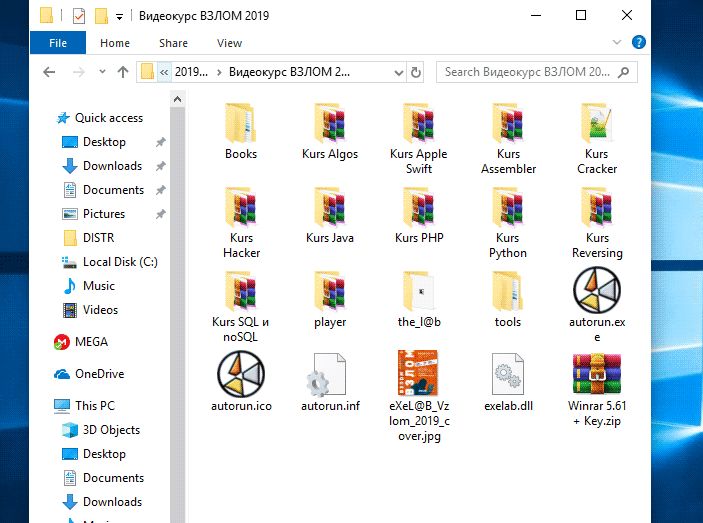Open Pictures in navigation pane
Viewport: 703px width, 523px height.
104,214
